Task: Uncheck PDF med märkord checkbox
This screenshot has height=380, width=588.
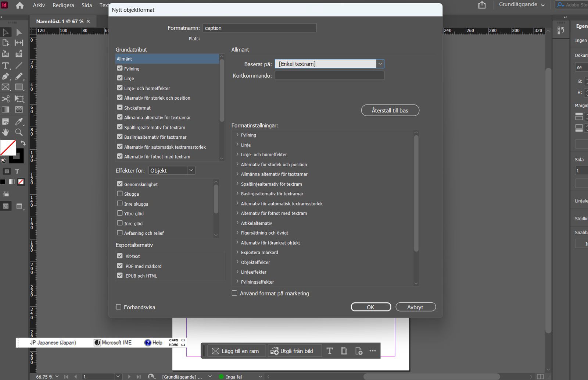Action: [x=120, y=266]
